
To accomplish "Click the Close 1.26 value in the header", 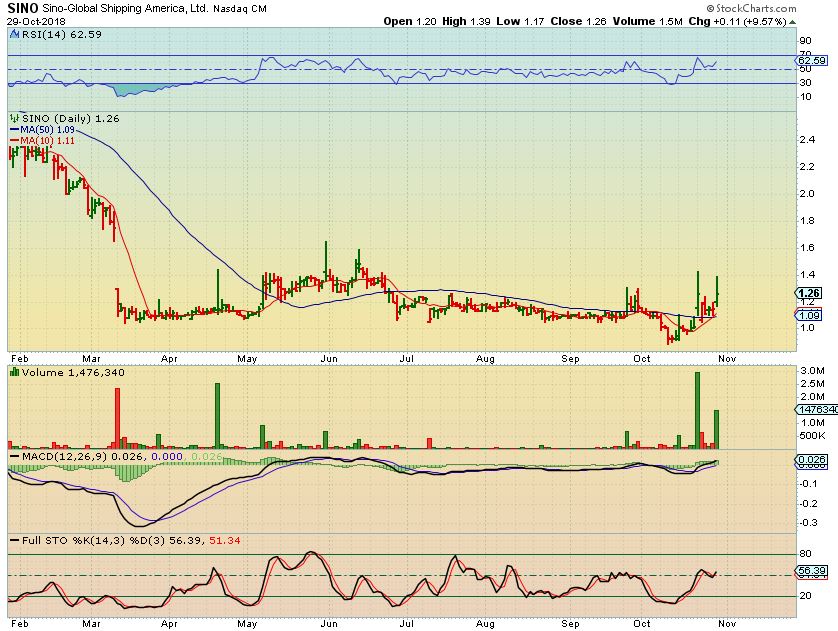I will point(578,21).
